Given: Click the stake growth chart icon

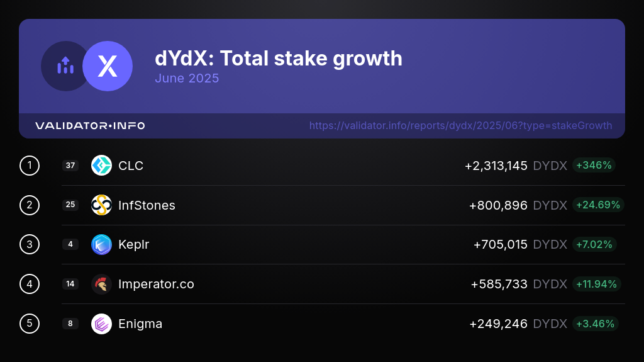Looking at the screenshot, I should click(65, 65).
